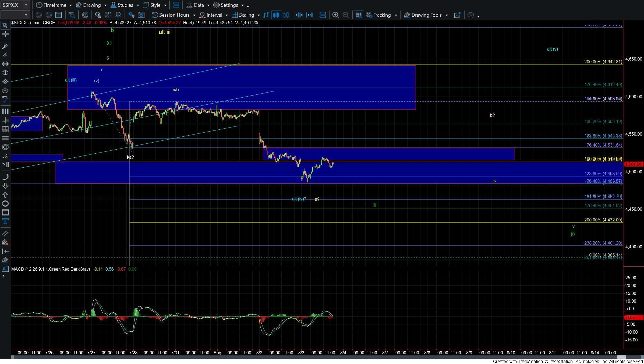Screen dimensions: 644x364
Task: Expand the Drawing Tools dropdown arrow
Action: pos(447,15)
